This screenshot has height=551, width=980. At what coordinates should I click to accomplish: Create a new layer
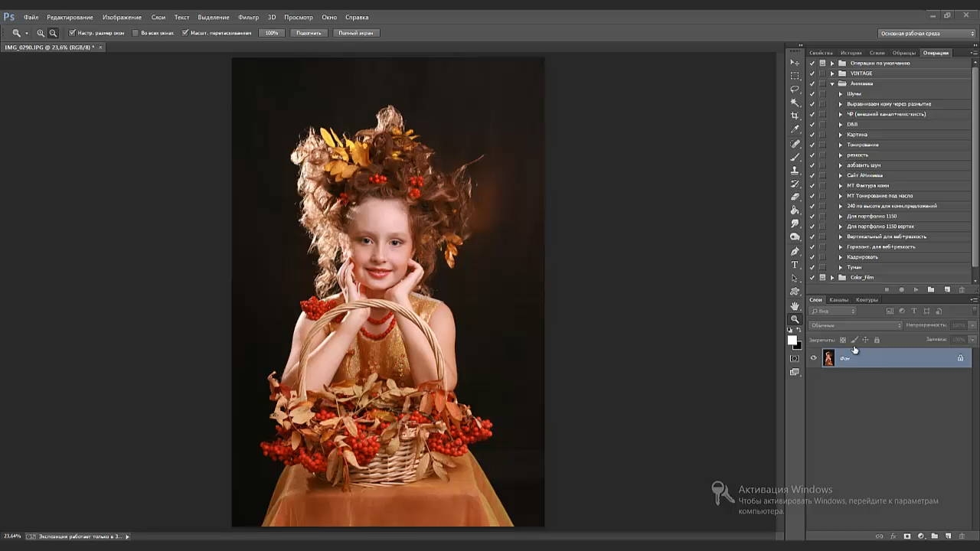click(x=948, y=536)
